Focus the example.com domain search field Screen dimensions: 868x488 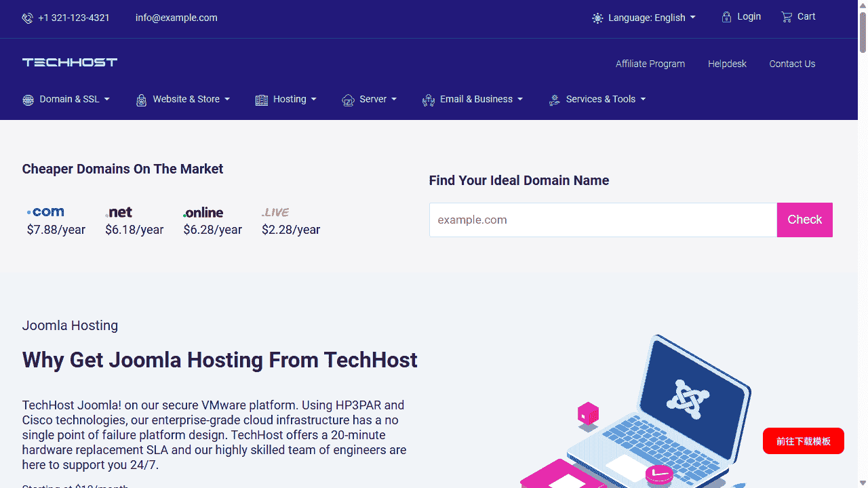coord(603,220)
